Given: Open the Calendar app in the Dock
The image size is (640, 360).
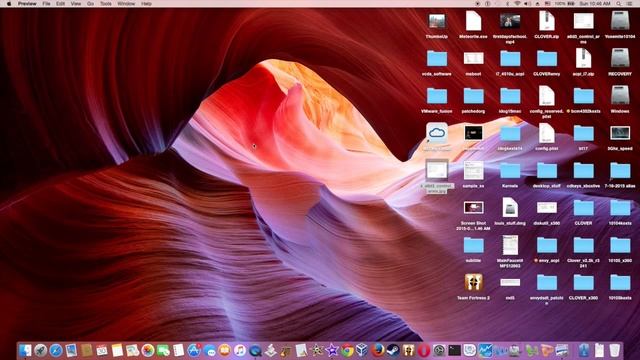Looking at the screenshot, I should pos(102,350).
